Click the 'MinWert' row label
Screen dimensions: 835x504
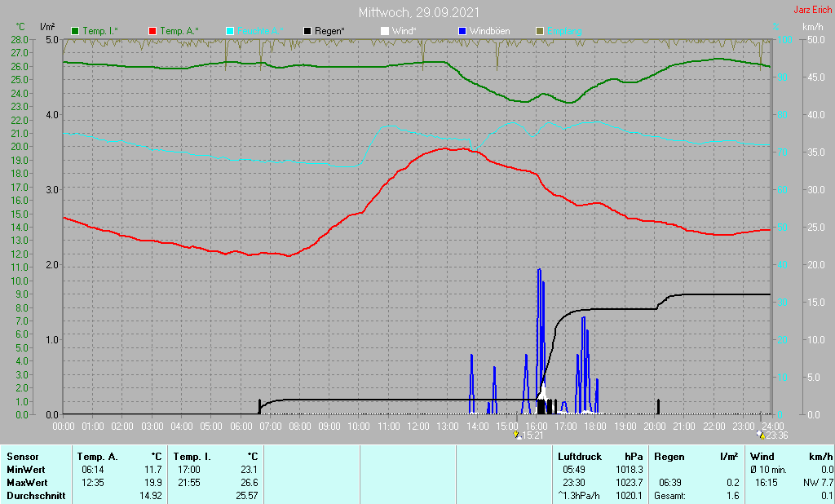(25, 470)
